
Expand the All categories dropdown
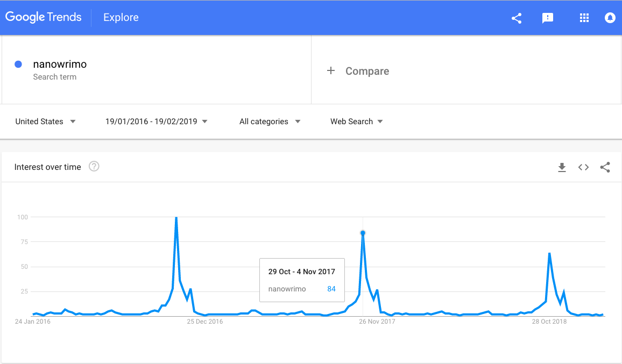[270, 122]
